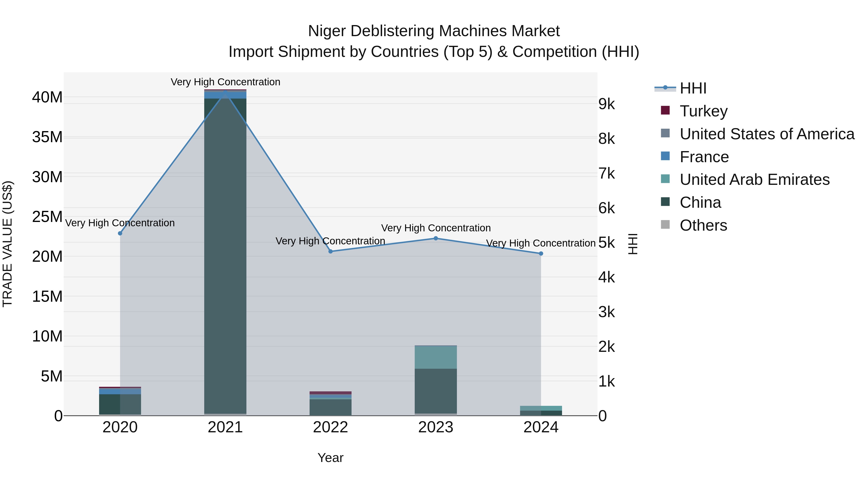The image size is (868, 488).
Task: Toggle United Arab Emirates legend entry
Action: coord(745,179)
